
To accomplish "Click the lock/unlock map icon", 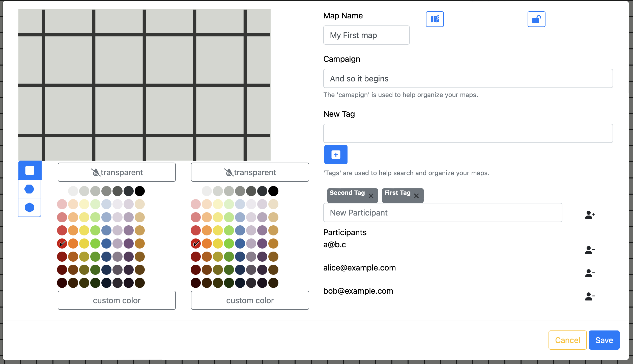I will (536, 19).
